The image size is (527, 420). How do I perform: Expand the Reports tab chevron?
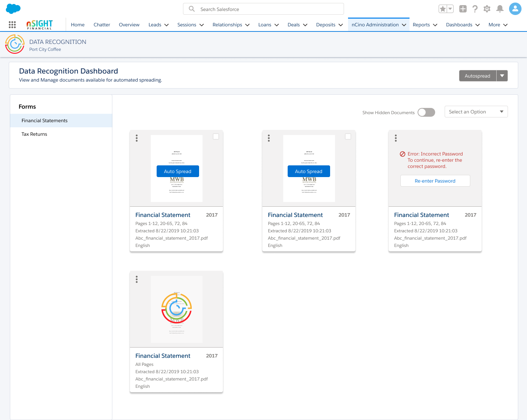pyautogui.click(x=435, y=25)
